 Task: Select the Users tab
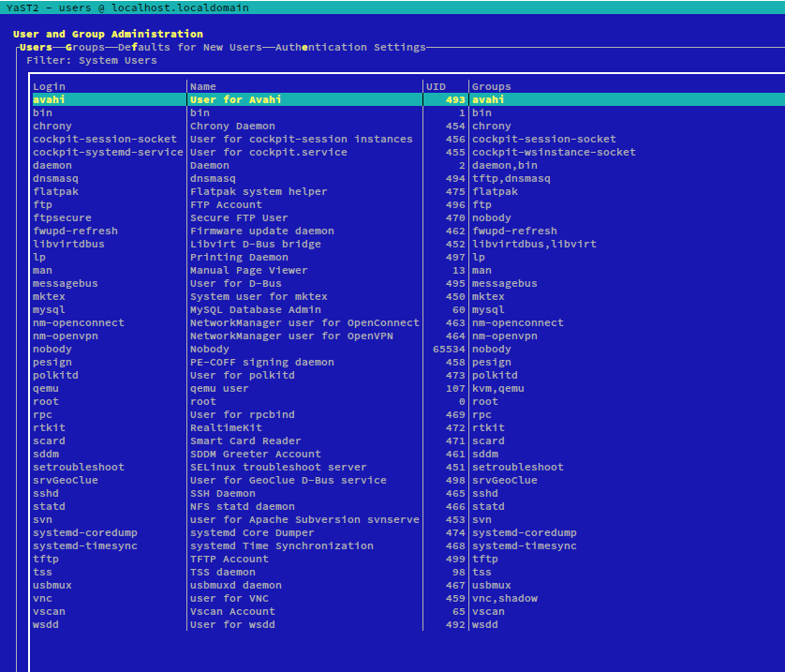point(36,47)
